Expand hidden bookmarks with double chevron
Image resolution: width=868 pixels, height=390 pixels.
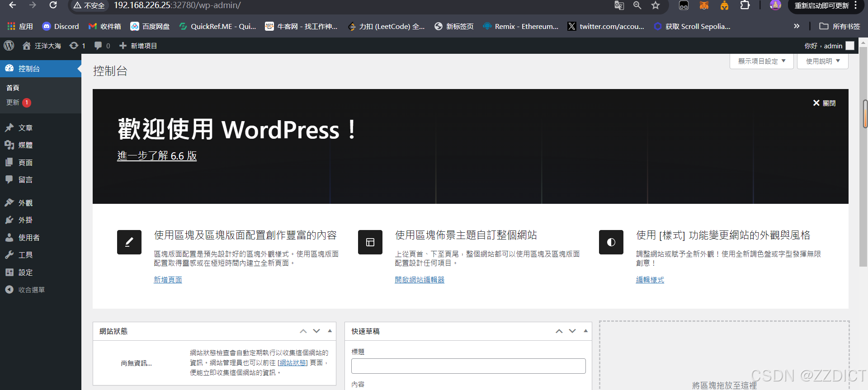(797, 26)
